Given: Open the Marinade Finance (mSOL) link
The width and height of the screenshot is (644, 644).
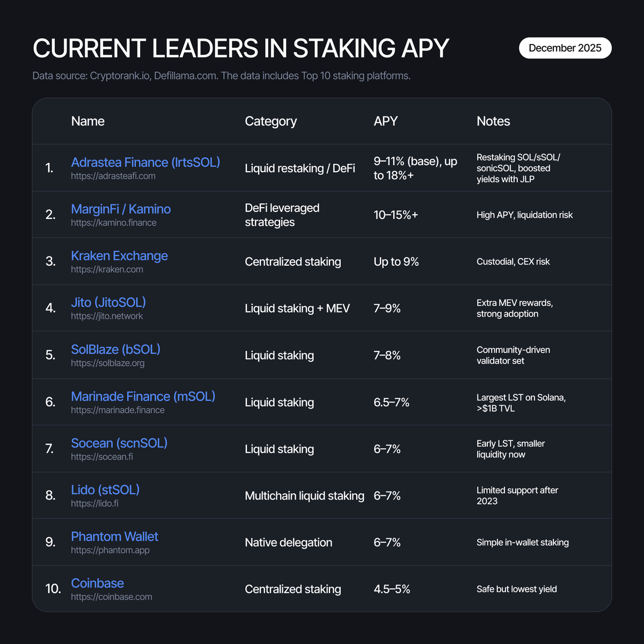Looking at the screenshot, I should (x=143, y=396).
